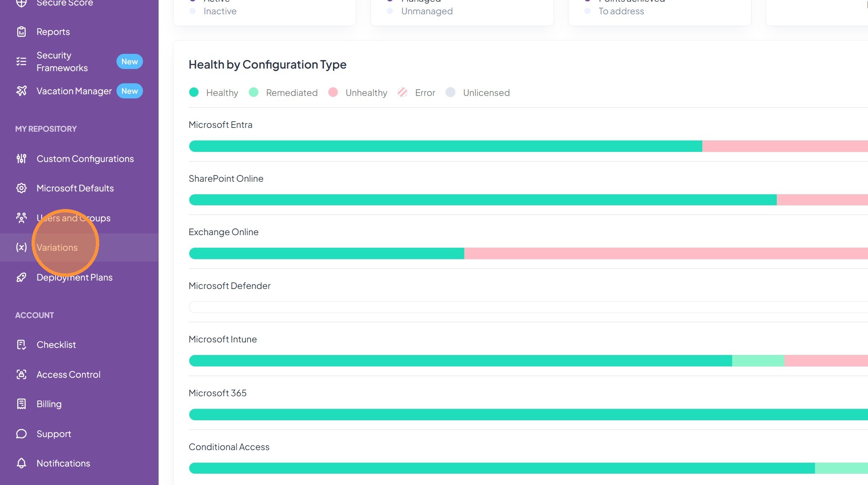Click the Custom Configurations sliders icon

21,159
